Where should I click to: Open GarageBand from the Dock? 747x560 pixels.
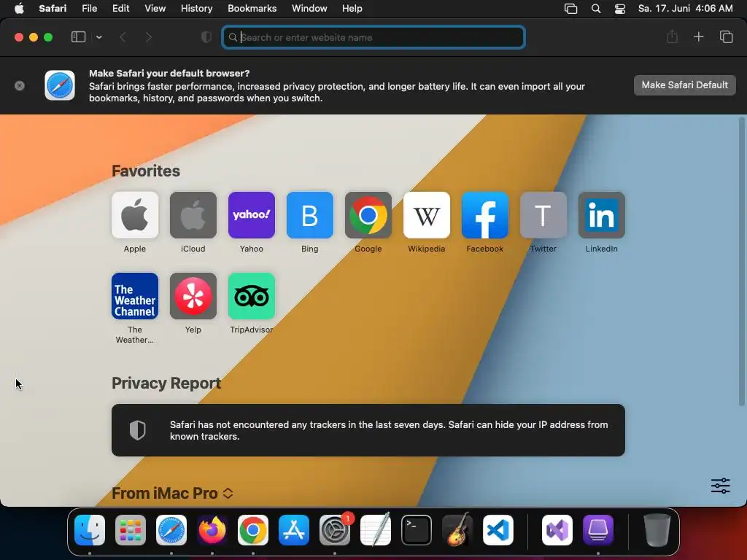[x=457, y=530]
